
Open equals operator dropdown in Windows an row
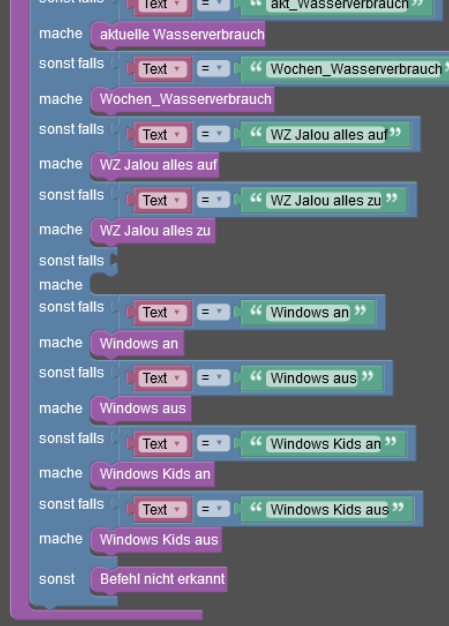213,312
